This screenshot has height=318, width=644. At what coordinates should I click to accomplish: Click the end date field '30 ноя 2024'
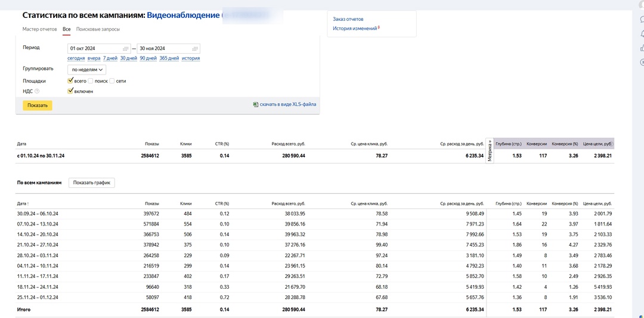pos(168,48)
